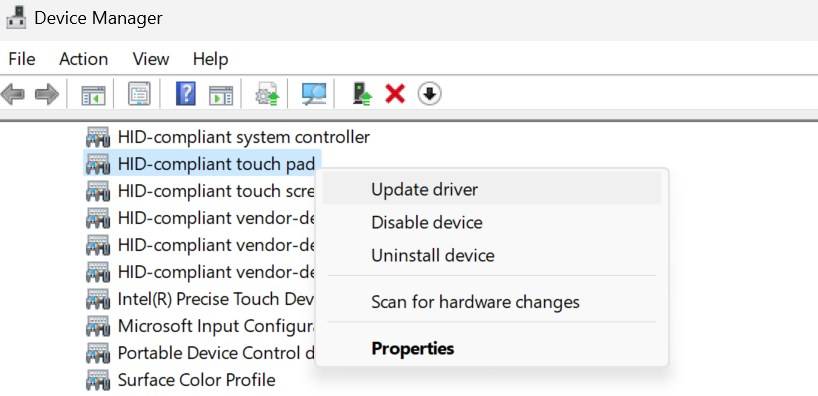Select HID-compliant system controller device

tap(244, 137)
